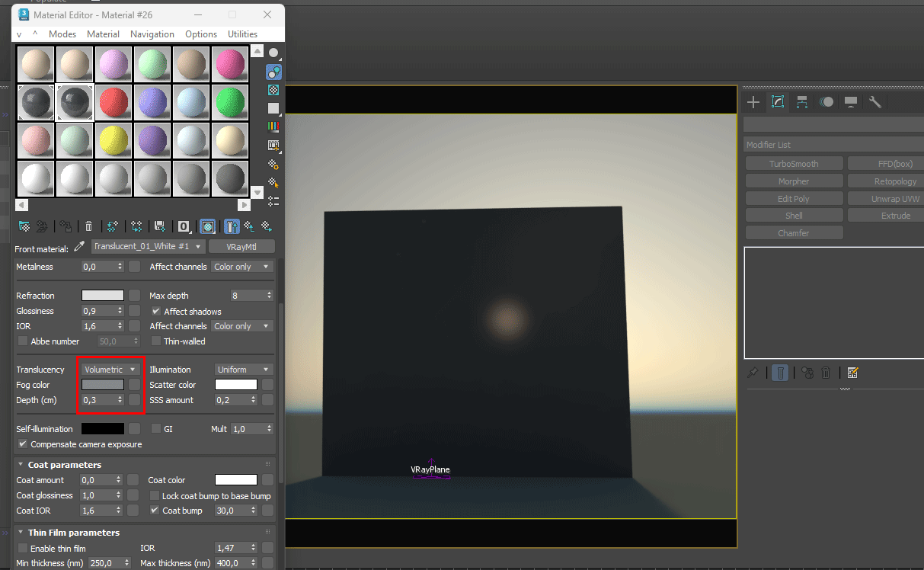Click the Fog color swatch
The height and width of the screenshot is (570, 924).
(x=102, y=385)
